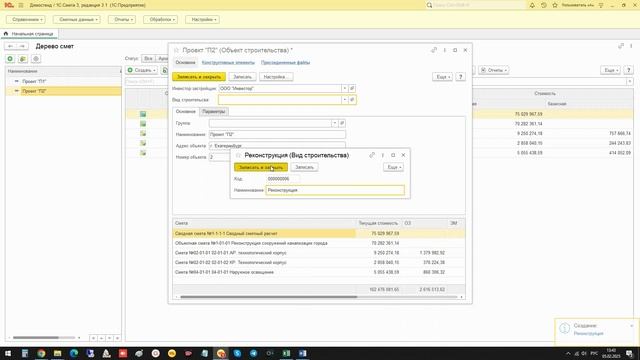Screen dimensions: 640x360
Task: Select status filter Все
Action: (148, 59)
